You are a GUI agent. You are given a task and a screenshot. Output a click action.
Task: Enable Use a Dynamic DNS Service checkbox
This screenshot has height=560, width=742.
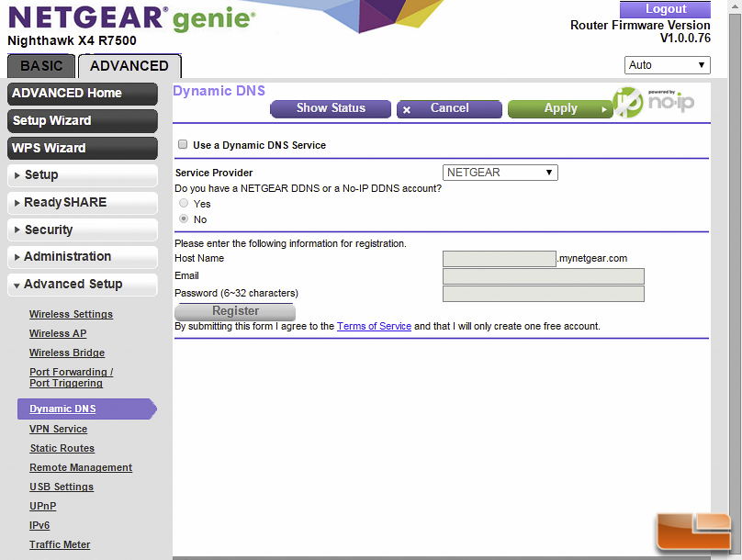pyautogui.click(x=183, y=144)
